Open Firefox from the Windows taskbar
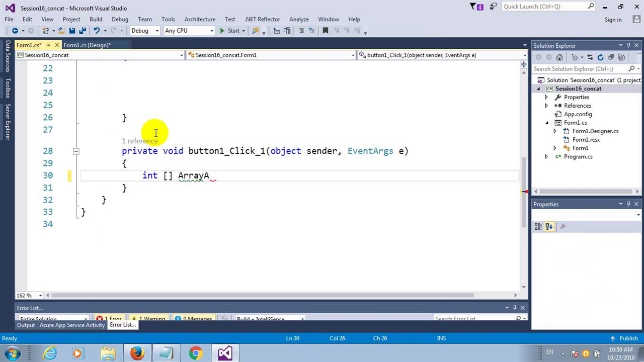The width and height of the screenshot is (644, 362). (137, 353)
